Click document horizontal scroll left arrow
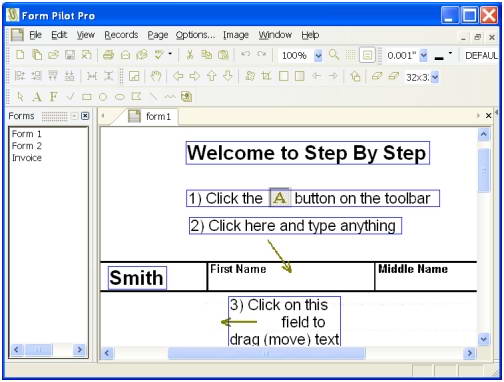 pyautogui.click(x=107, y=353)
